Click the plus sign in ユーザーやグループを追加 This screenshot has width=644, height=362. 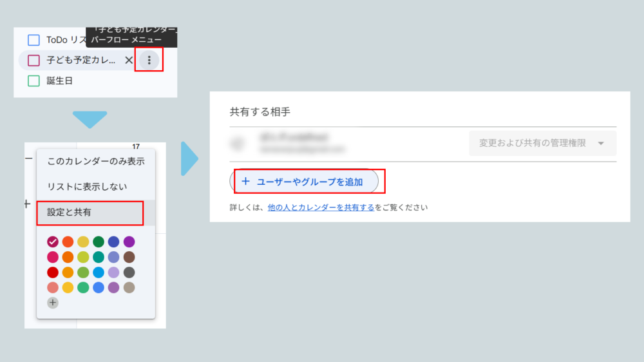245,182
